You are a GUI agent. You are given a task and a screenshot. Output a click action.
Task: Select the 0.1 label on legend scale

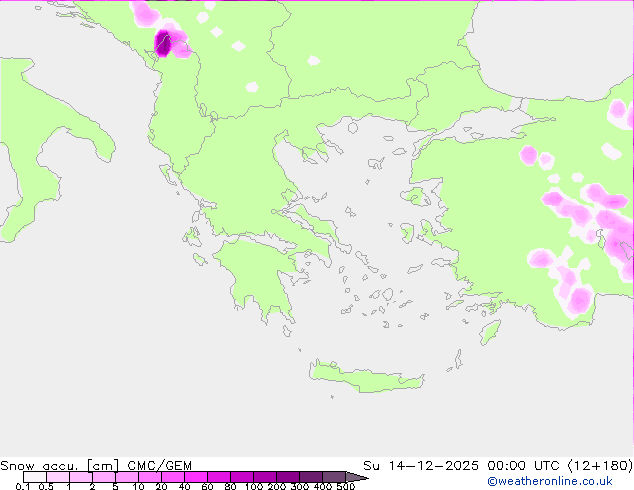click(x=22, y=486)
